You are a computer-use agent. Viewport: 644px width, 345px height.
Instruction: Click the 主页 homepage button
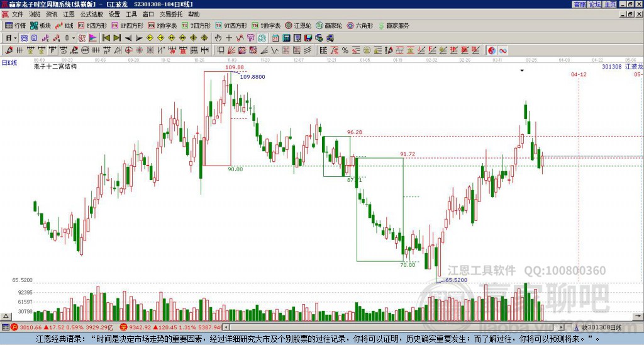(x=610, y=4)
